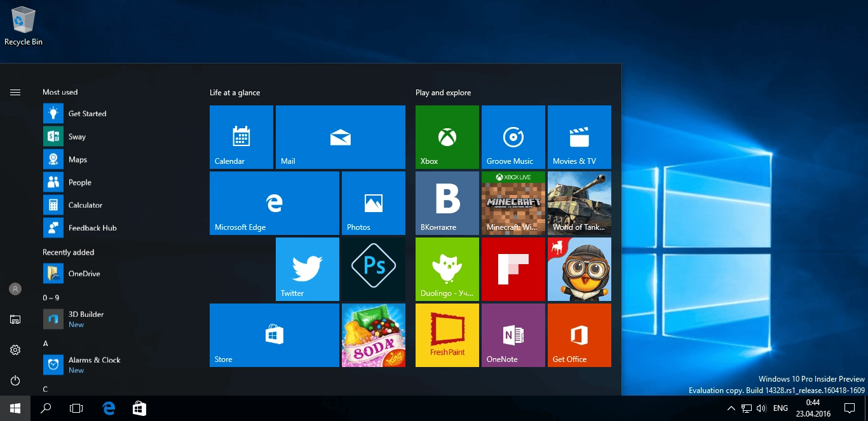Open the Fresh Paint tile
Viewport: 868px width, 421px height.
tap(447, 335)
